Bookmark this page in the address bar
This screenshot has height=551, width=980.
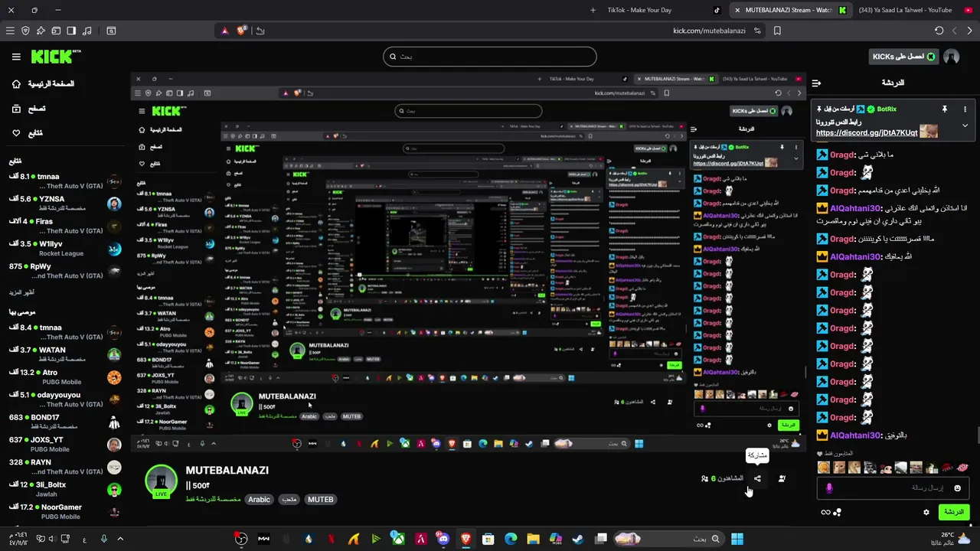(777, 31)
